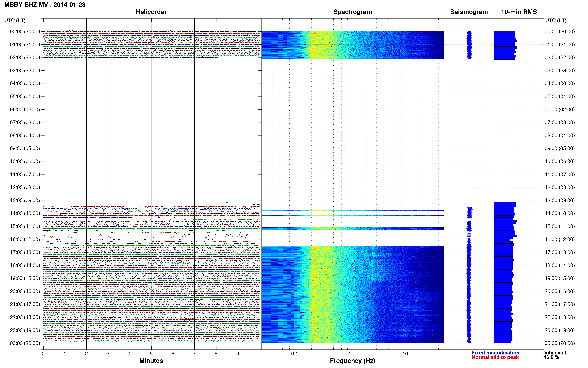Select right axis label 21:00 (17:00)

pos(560,304)
